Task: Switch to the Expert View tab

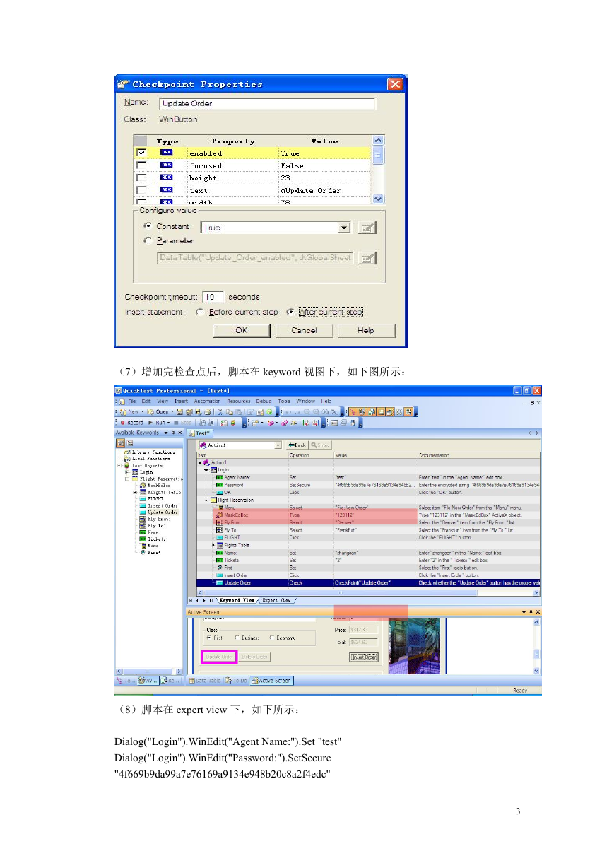Action: (x=276, y=599)
